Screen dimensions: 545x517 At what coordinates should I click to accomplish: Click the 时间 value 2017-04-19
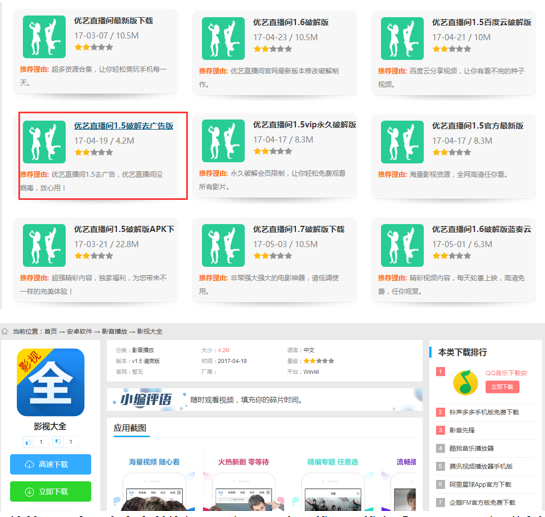(x=232, y=361)
